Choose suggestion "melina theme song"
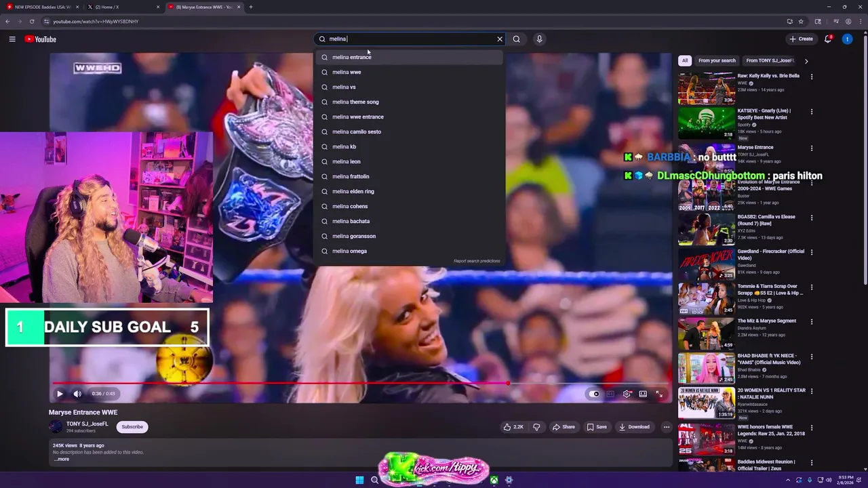 [x=409, y=102]
